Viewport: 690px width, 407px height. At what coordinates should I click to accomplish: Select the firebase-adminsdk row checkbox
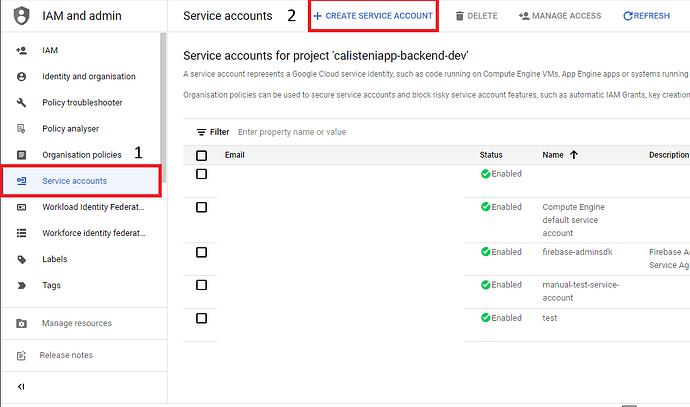coord(202,252)
